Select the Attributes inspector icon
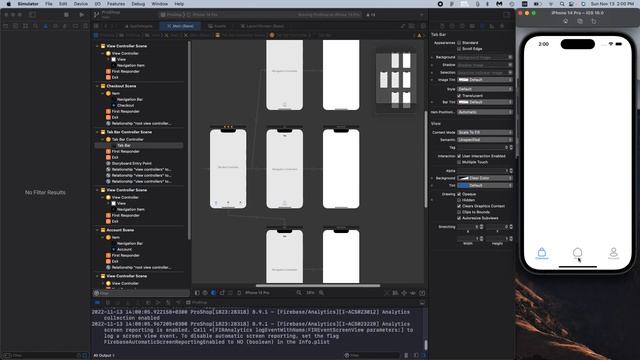Screen dimensions: 640x360 pos(482,26)
